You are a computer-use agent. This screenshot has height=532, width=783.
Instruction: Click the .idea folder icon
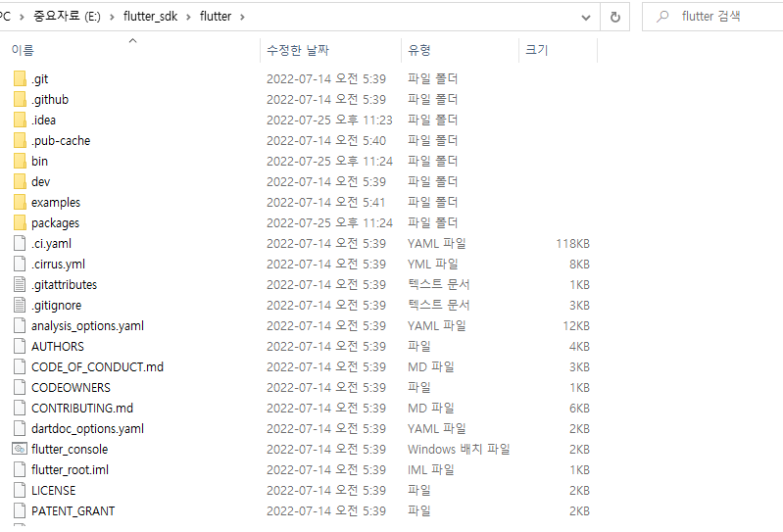20,120
